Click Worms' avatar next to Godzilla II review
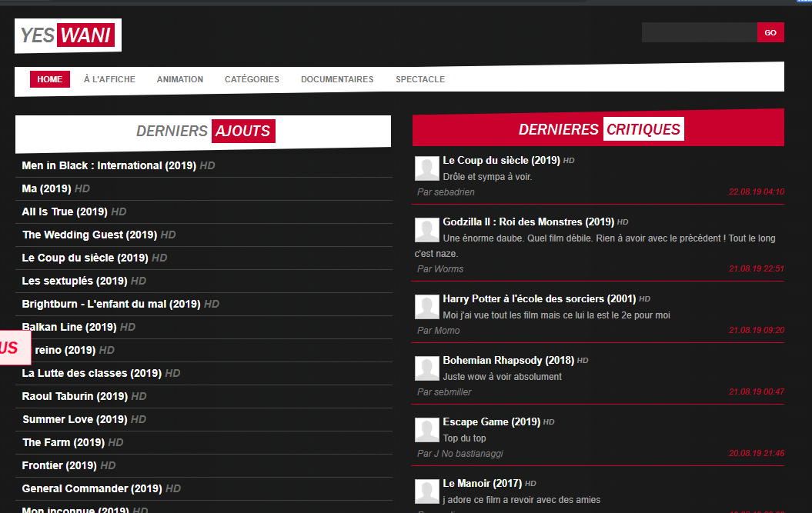This screenshot has height=513, width=812. coord(426,230)
